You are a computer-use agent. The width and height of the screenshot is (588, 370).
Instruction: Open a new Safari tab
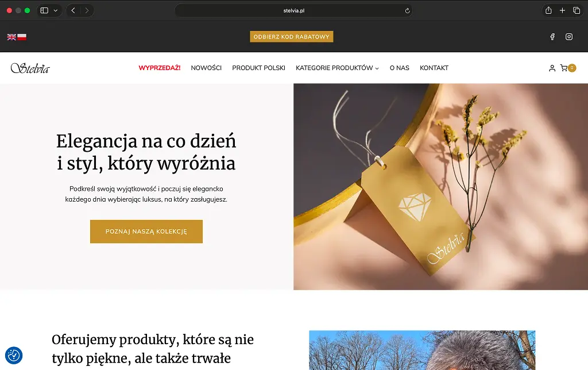(562, 10)
